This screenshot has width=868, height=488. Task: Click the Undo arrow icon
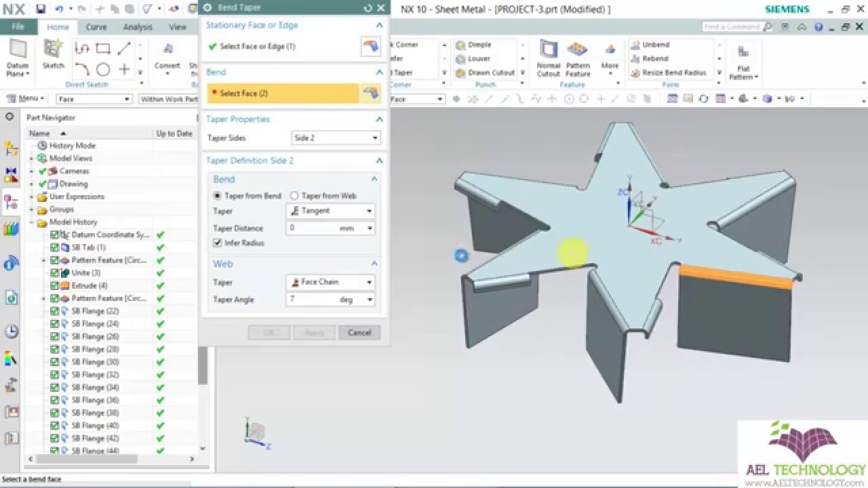click(59, 9)
